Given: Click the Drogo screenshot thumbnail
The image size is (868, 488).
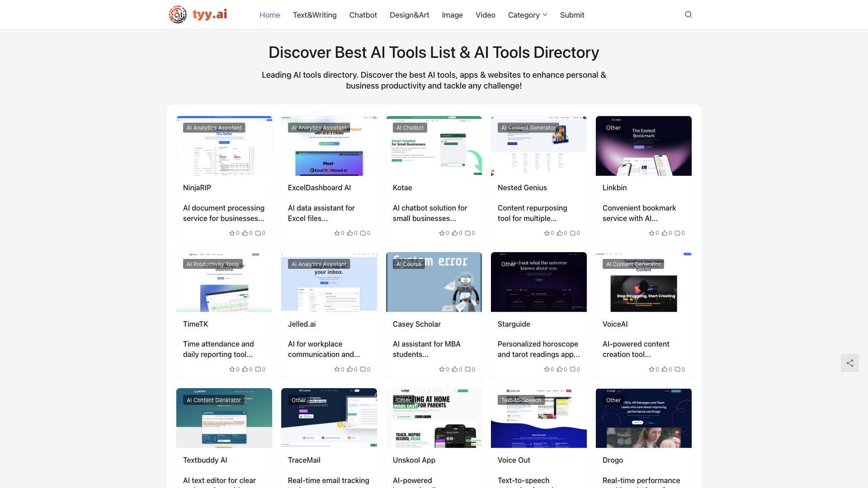Looking at the screenshot, I should pos(643,418).
